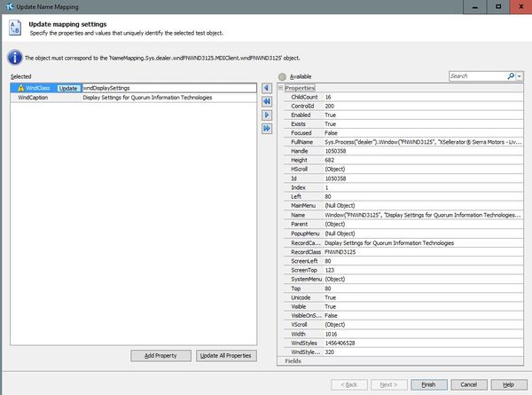Click the single right arrow transfer button
Viewport: 532px width, 395px height.
click(267, 115)
